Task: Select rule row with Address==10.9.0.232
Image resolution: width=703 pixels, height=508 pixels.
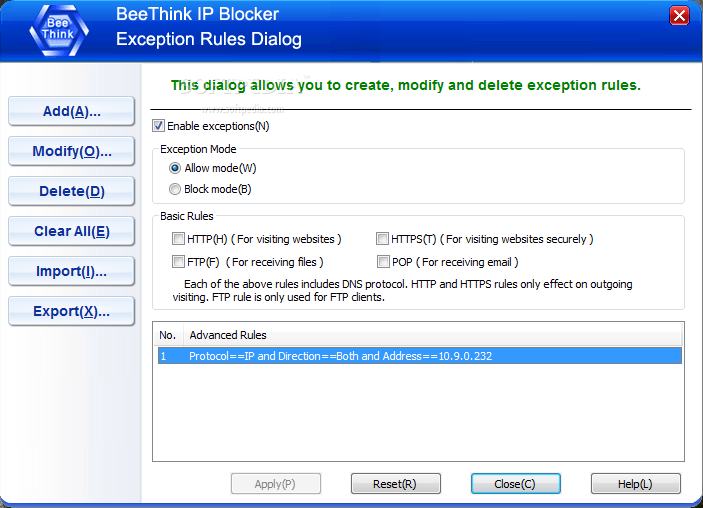Action: [x=420, y=356]
